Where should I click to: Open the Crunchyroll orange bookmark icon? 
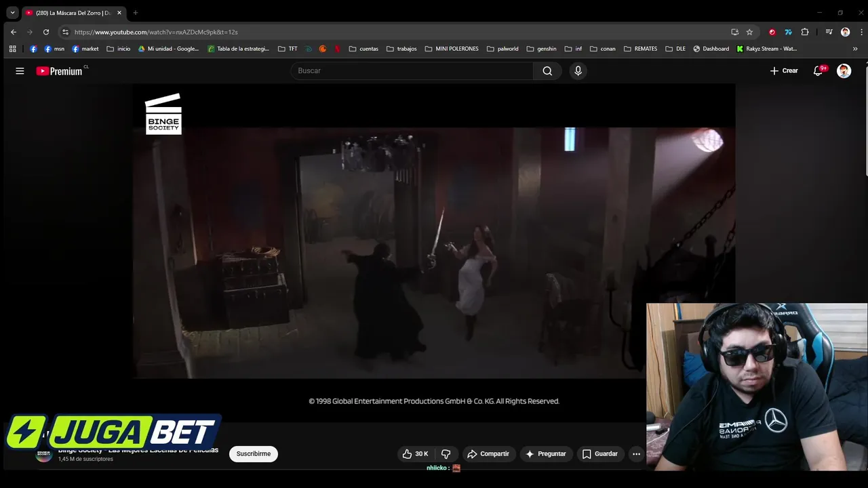pos(323,49)
